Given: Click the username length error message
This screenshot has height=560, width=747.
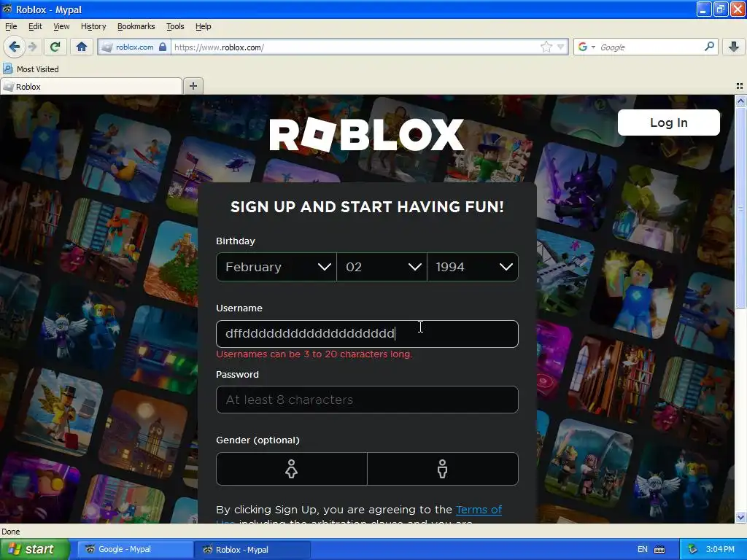Looking at the screenshot, I should [314, 354].
